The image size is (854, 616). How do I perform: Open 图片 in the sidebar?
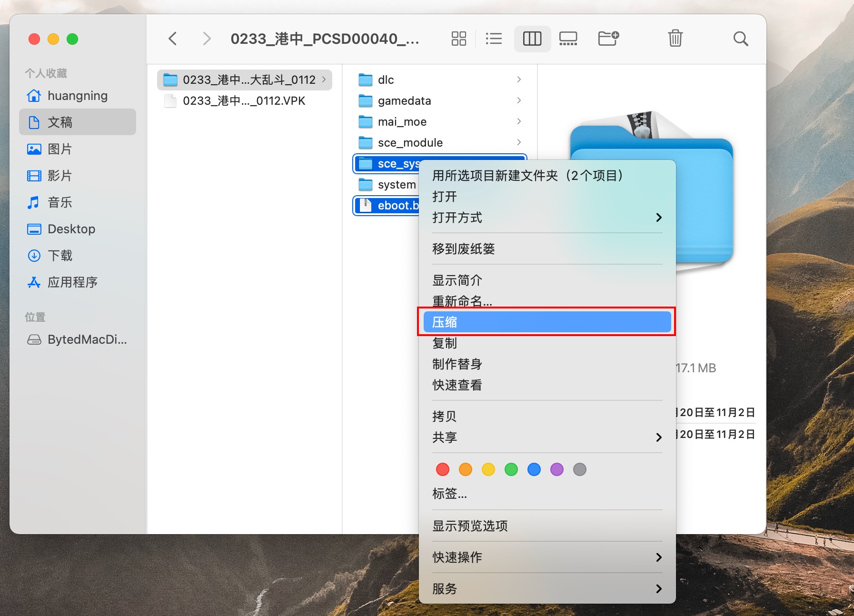78,149
